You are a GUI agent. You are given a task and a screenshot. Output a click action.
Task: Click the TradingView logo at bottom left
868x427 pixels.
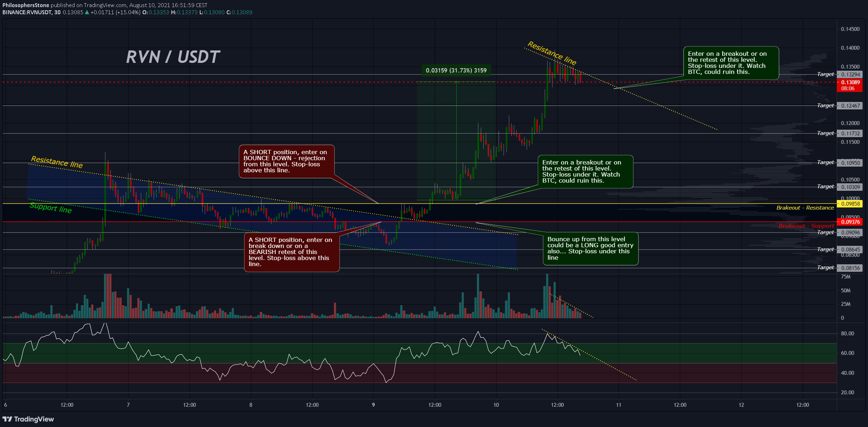pyautogui.click(x=28, y=419)
